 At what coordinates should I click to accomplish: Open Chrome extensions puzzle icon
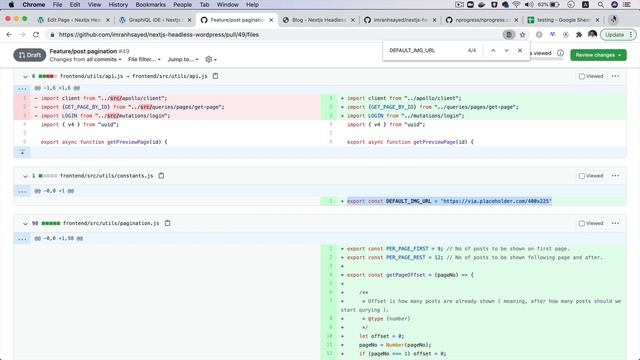(x=579, y=35)
